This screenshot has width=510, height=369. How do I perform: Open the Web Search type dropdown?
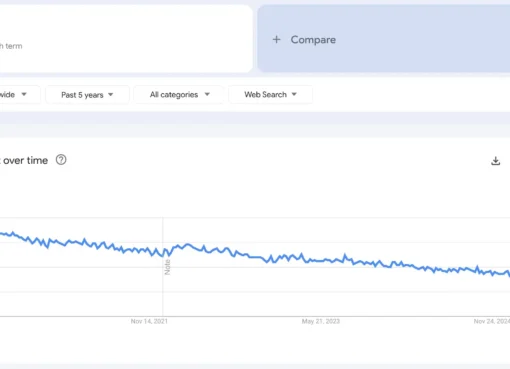270,95
